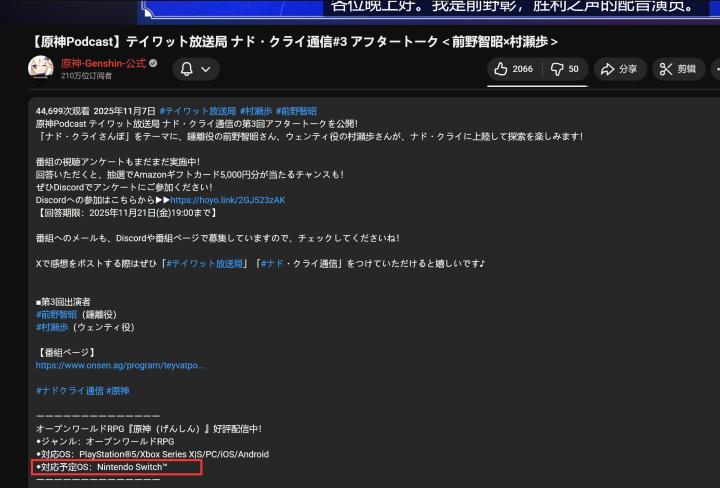
Task: Create a clip with the 剪辑 scissors button
Action: pos(678,69)
